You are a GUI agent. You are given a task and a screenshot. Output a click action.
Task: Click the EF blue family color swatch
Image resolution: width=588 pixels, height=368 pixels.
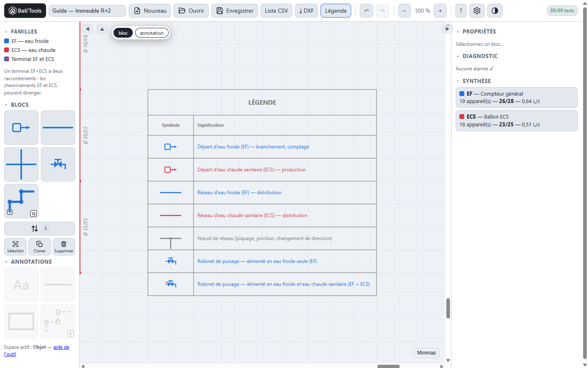[x=7, y=41]
